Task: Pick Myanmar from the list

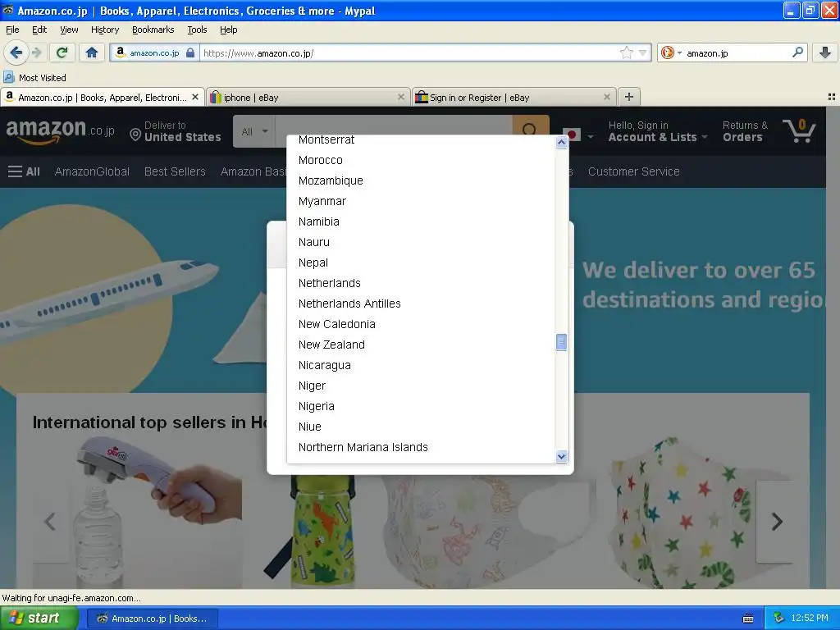Action: pyautogui.click(x=421, y=201)
